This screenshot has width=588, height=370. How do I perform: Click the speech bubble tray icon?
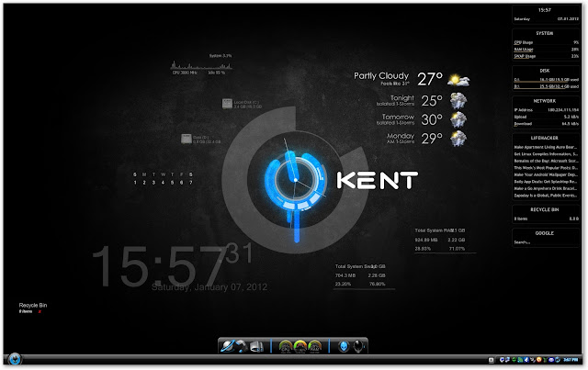tap(502, 360)
